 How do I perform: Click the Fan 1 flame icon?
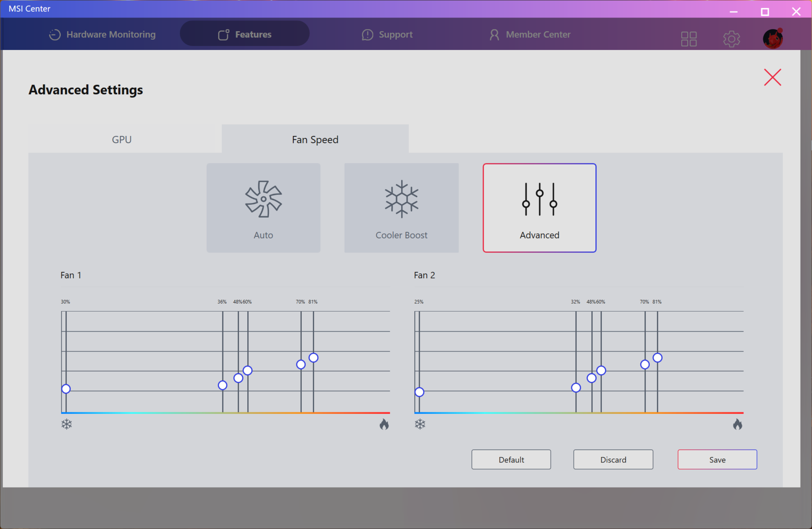tap(384, 425)
